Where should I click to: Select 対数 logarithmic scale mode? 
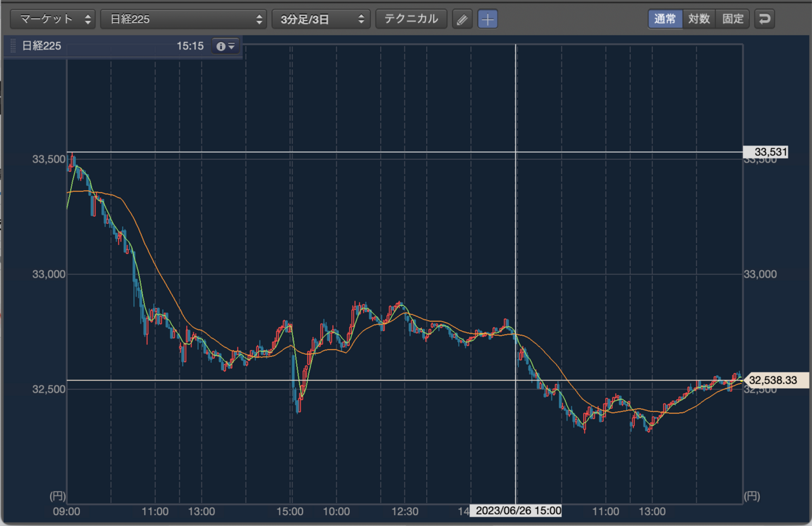[x=699, y=19]
